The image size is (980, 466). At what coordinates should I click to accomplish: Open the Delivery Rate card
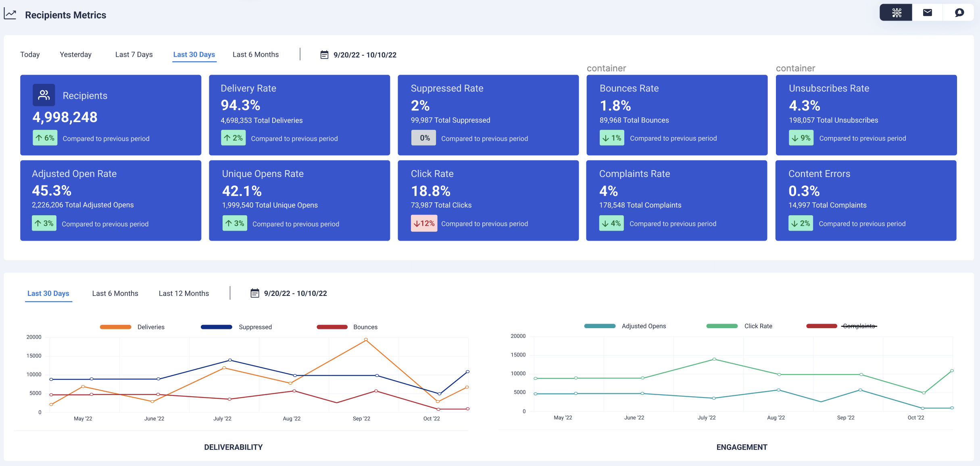pos(300,115)
